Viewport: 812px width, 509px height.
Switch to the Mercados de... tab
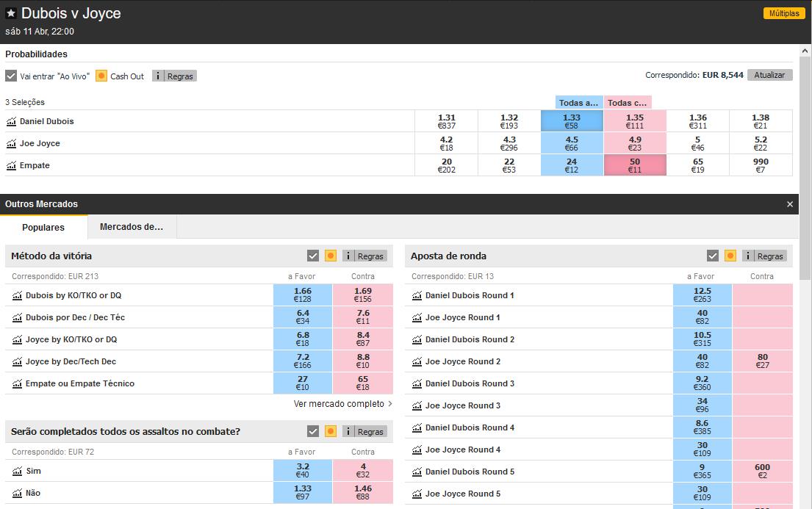click(132, 227)
